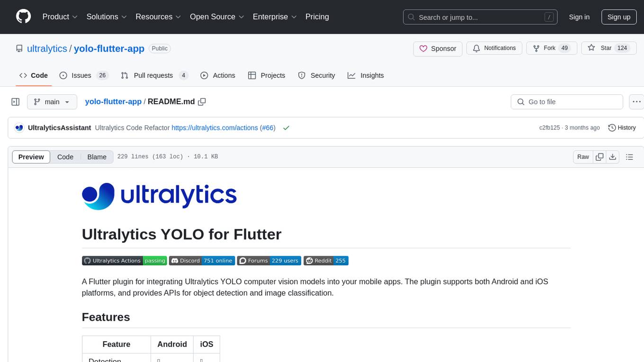Open pull request #66 link

click(268, 128)
